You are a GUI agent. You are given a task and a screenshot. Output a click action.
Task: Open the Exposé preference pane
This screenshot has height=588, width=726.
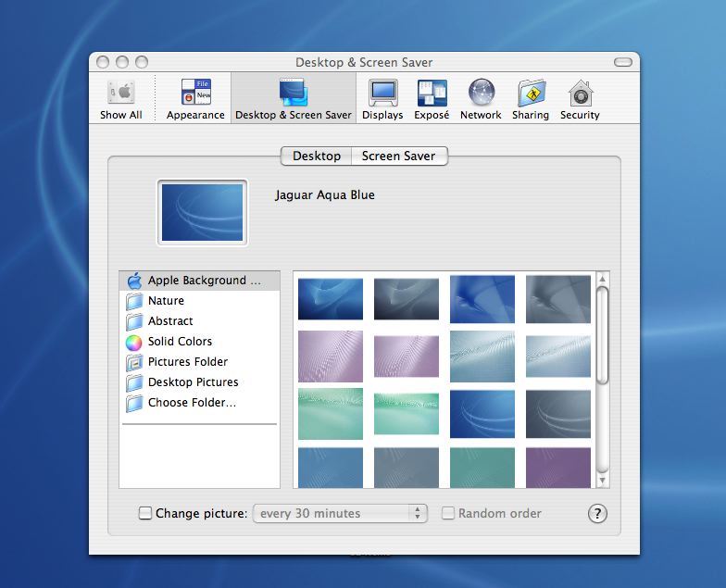pyautogui.click(x=432, y=100)
